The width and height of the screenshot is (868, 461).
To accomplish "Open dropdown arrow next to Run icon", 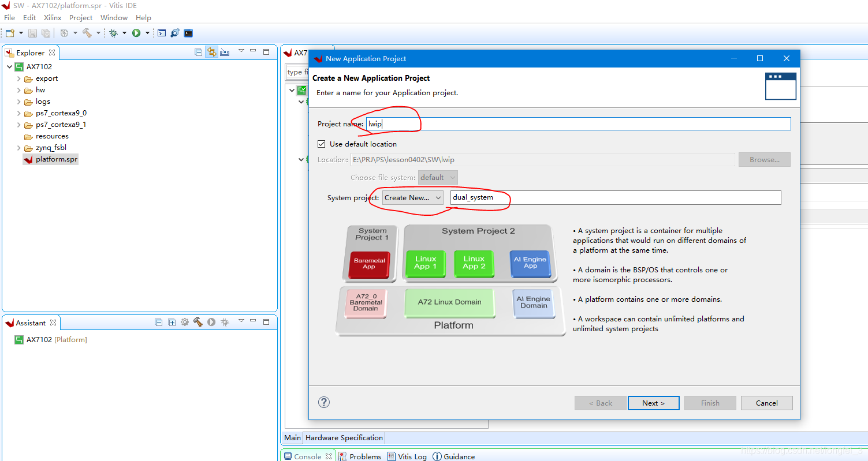I will tap(147, 33).
